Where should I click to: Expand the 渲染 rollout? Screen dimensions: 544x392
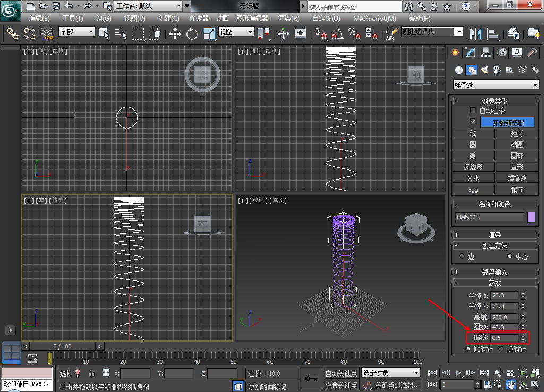coord(495,235)
